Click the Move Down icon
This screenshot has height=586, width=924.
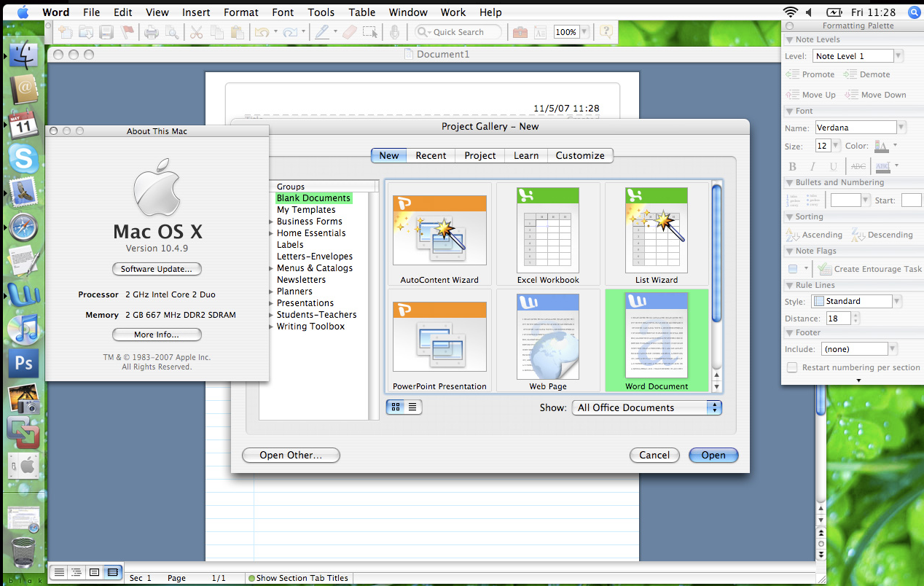[850, 95]
